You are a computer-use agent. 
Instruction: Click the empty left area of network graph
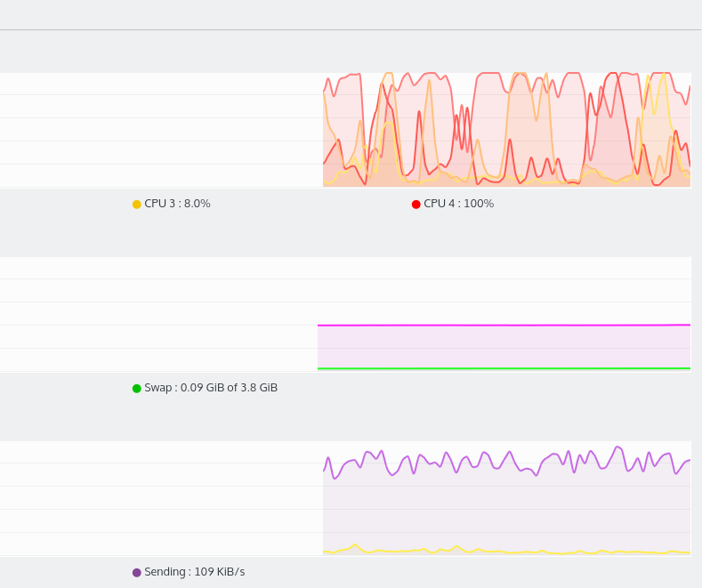click(160, 498)
